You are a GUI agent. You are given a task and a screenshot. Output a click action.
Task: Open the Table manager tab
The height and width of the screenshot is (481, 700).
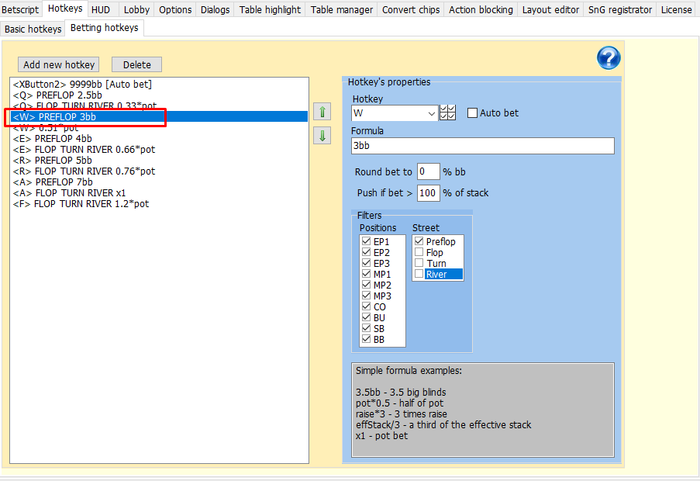coord(341,9)
